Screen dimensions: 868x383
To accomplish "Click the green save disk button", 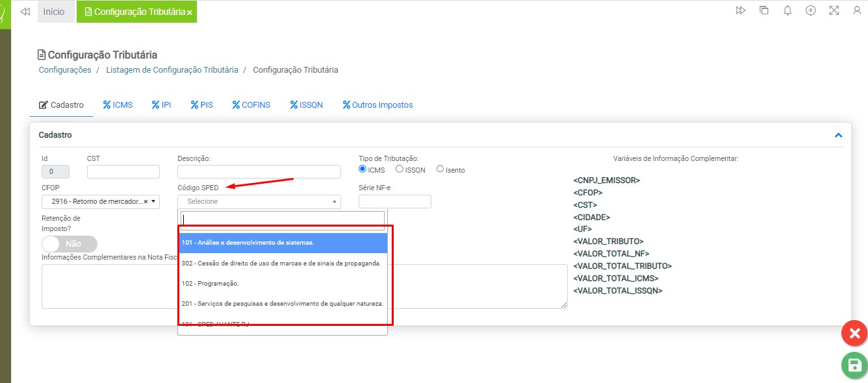I will point(854,365).
